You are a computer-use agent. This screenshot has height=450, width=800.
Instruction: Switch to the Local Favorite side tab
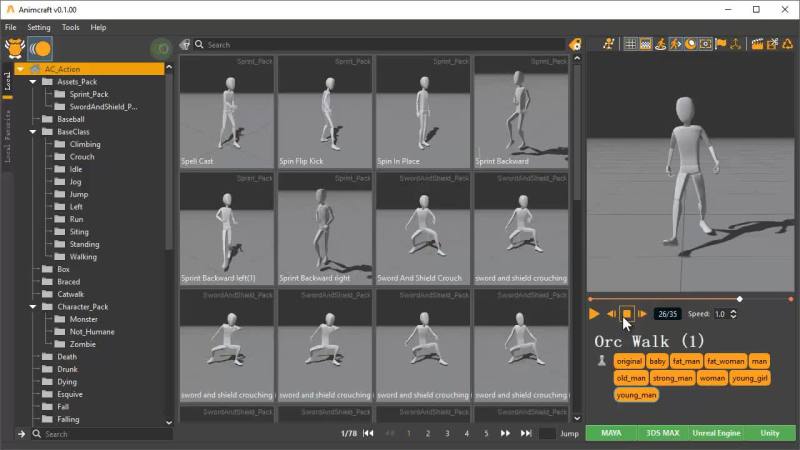coord(7,137)
